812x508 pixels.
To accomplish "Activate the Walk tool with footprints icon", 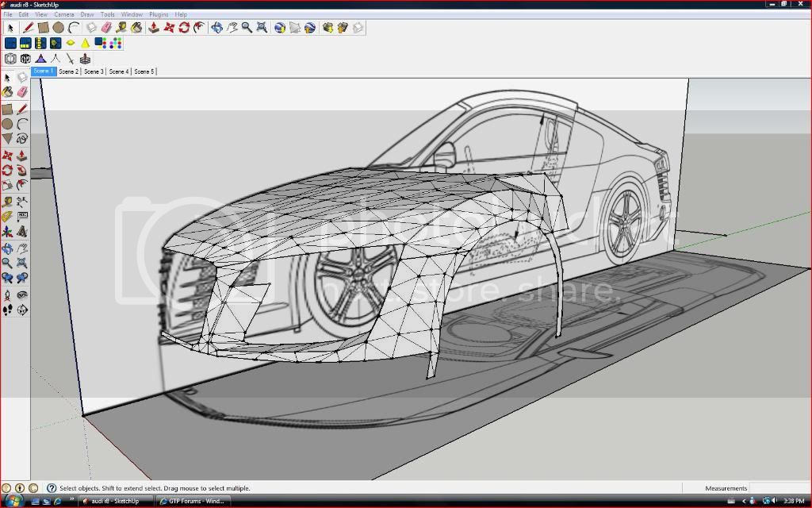I will (7, 310).
